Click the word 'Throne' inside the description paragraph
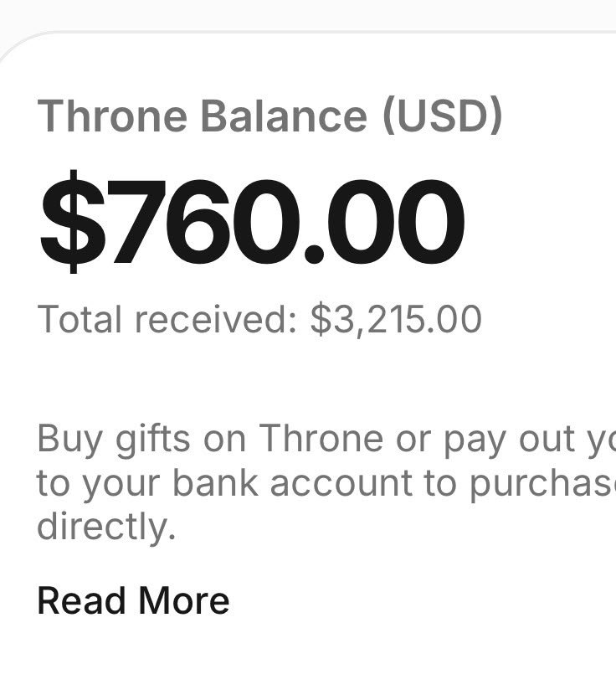 tap(321, 439)
